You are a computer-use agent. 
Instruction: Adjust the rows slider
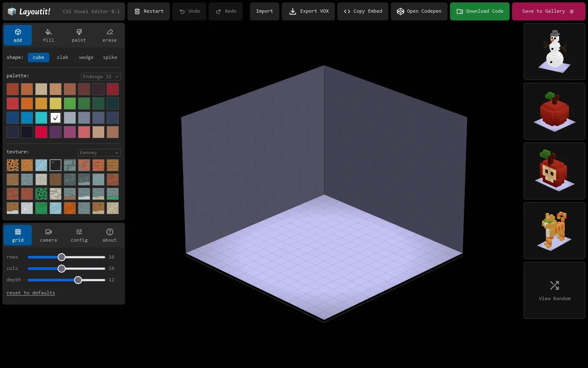pos(67,257)
